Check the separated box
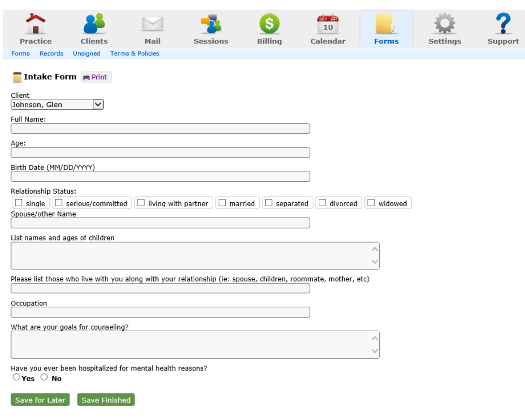The width and height of the screenshot is (525, 420). 269,203
